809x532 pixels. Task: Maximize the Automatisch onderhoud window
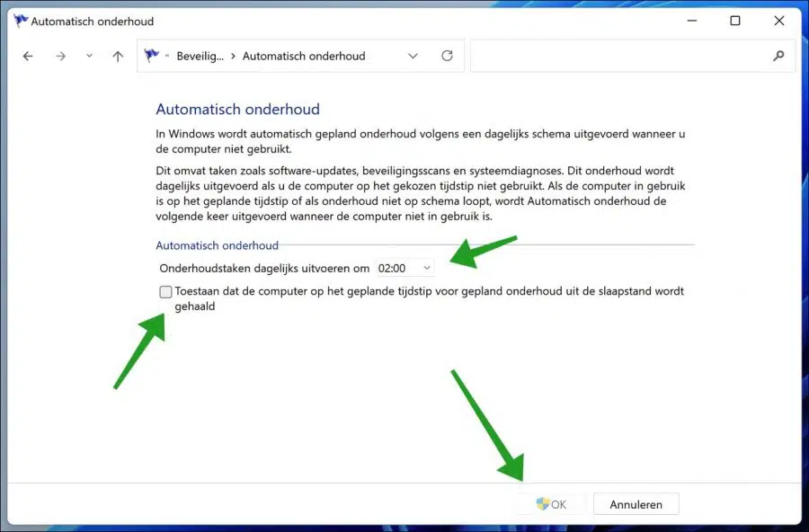[x=735, y=21]
